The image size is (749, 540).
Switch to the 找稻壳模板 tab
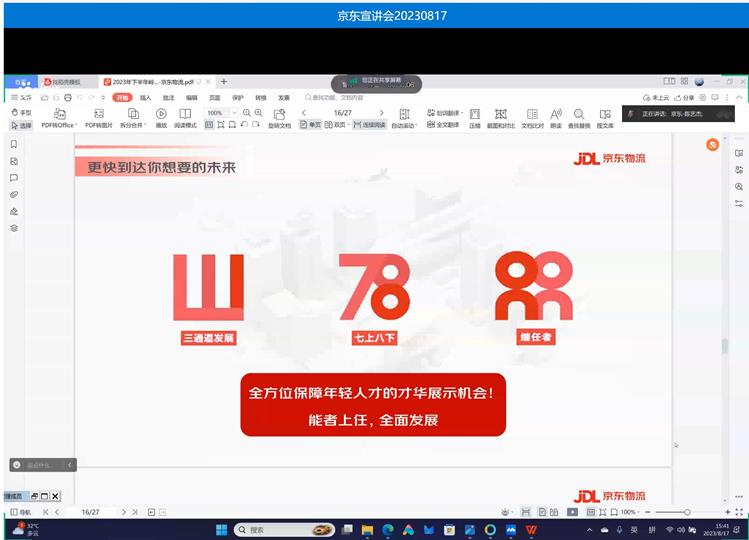click(x=66, y=81)
